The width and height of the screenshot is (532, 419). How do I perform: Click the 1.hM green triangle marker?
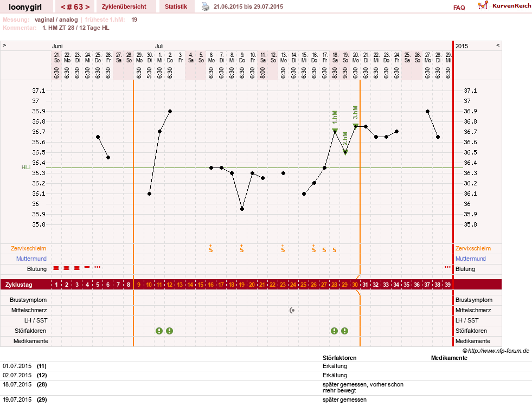coord(335,131)
